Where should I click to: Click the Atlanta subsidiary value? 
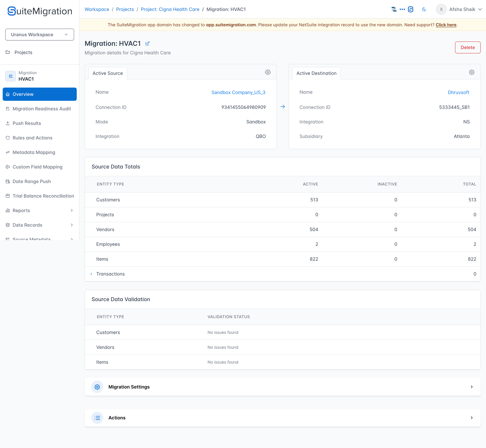tap(461, 136)
